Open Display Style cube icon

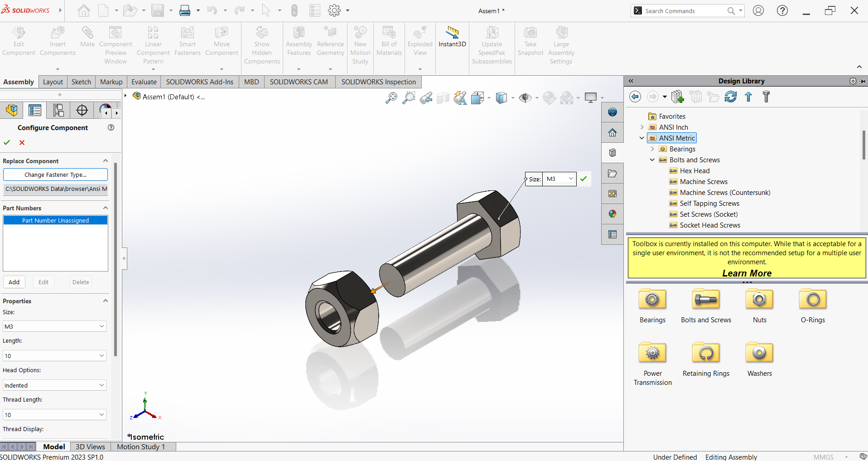point(501,97)
